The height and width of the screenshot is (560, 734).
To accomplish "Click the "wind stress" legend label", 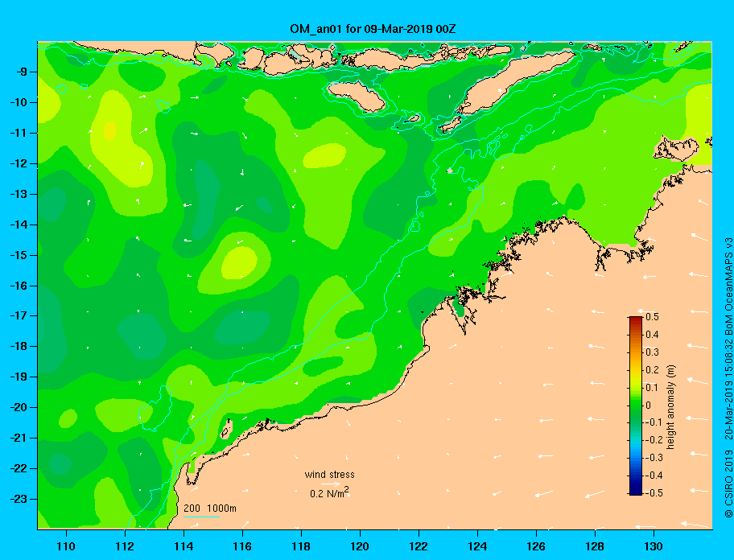I will point(329,475).
